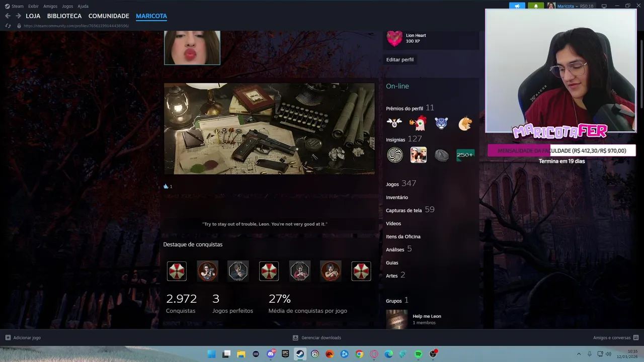The height and width of the screenshot is (362, 644).
Task: Open Gerenciar downloads
Action: pos(317,338)
